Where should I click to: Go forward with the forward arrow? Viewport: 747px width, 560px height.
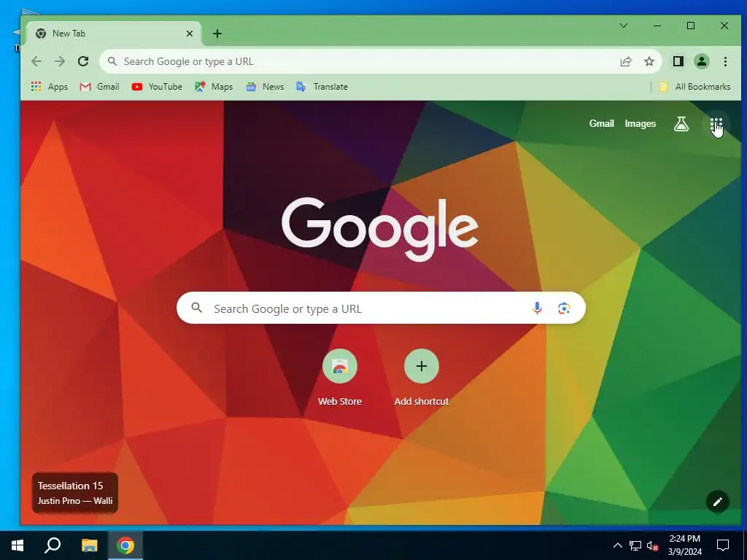[60, 61]
